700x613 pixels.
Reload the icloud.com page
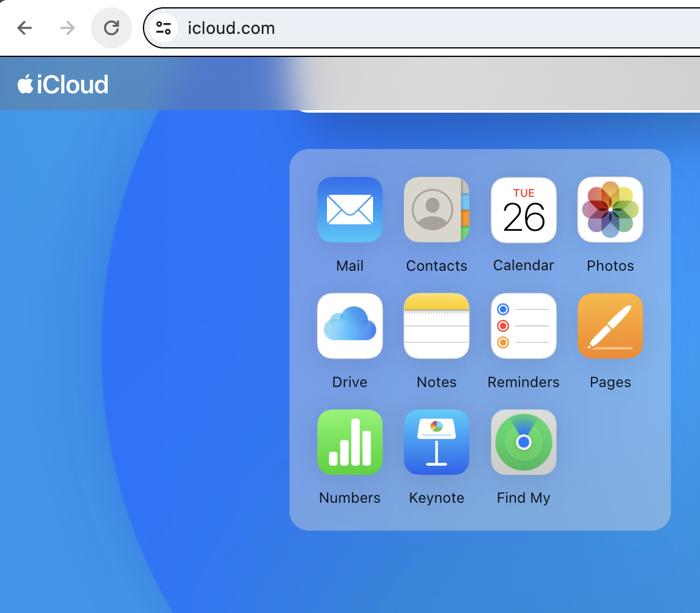(x=111, y=28)
